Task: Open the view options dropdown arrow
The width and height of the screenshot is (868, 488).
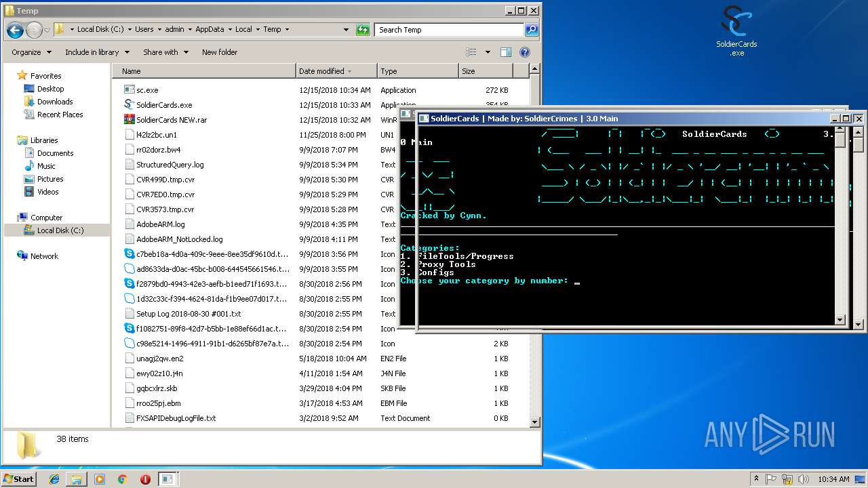Action: pyautogui.click(x=488, y=52)
